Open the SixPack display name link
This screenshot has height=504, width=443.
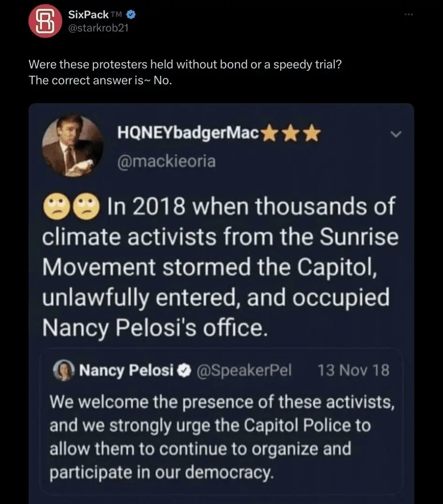tap(88, 15)
